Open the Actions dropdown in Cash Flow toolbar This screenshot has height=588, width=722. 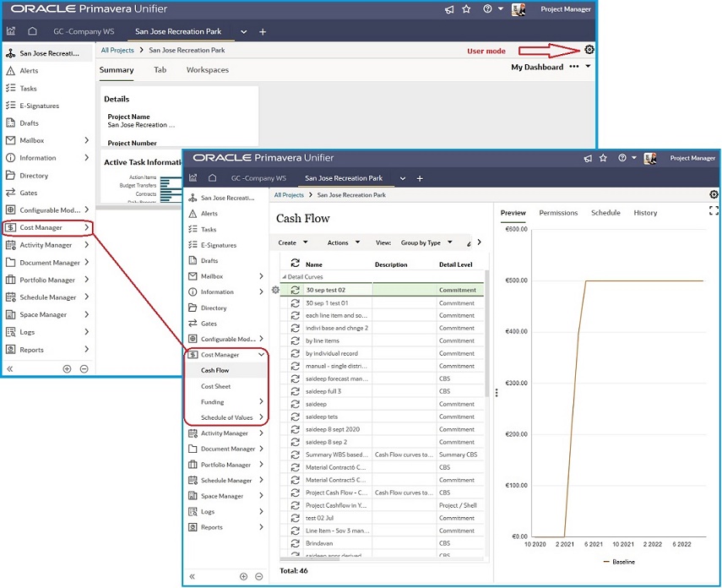(344, 242)
